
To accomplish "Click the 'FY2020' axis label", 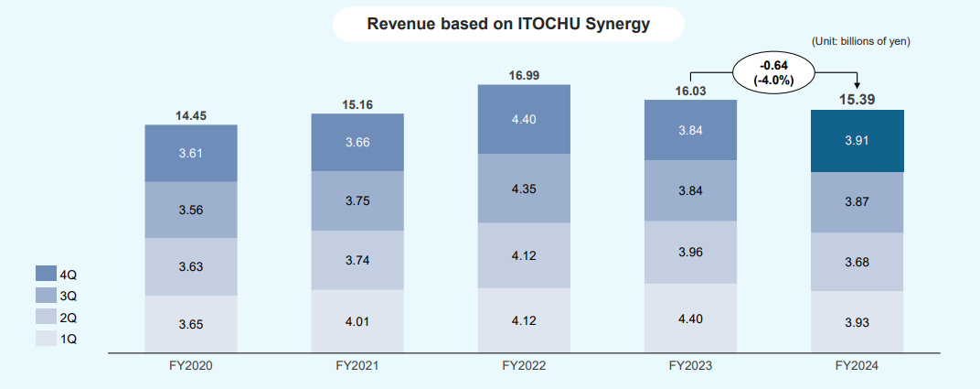I will tap(191, 367).
